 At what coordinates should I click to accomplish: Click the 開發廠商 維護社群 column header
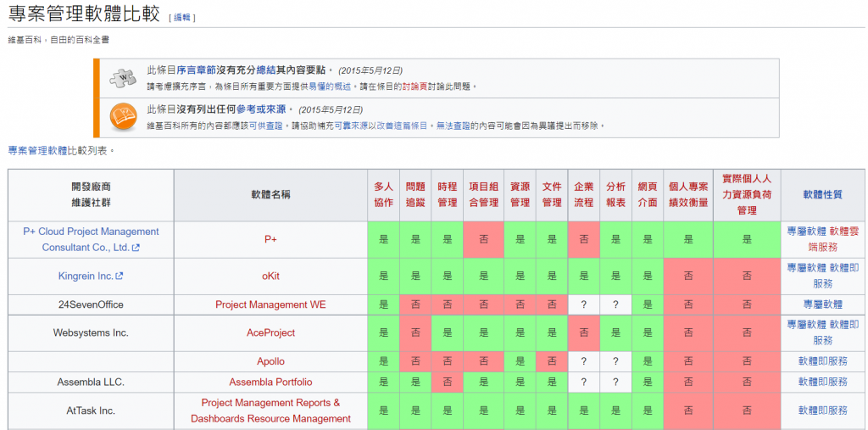click(91, 195)
